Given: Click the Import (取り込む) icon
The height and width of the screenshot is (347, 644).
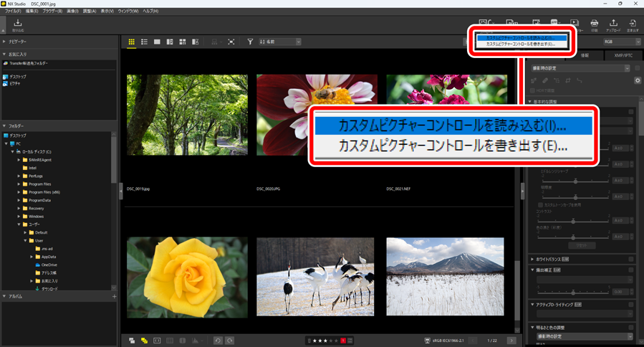Looking at the screenshot, I should pyautogui.click(x=17, y=25).
